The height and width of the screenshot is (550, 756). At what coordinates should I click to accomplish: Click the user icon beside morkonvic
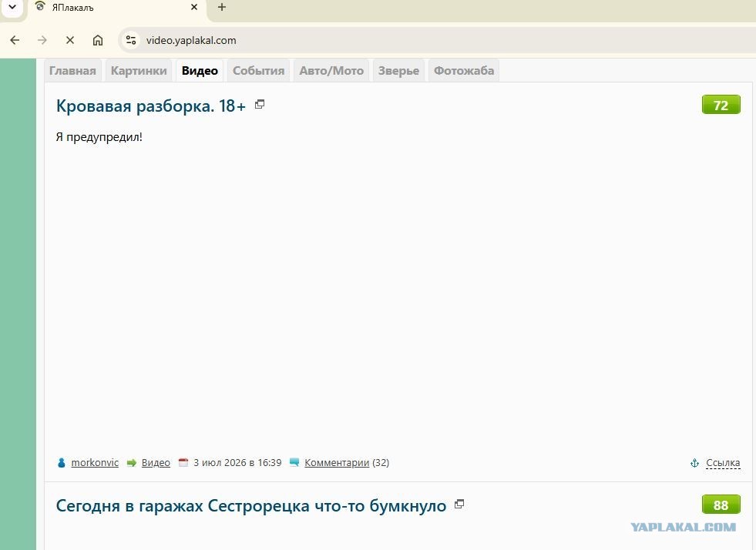(x=61, y=463)
